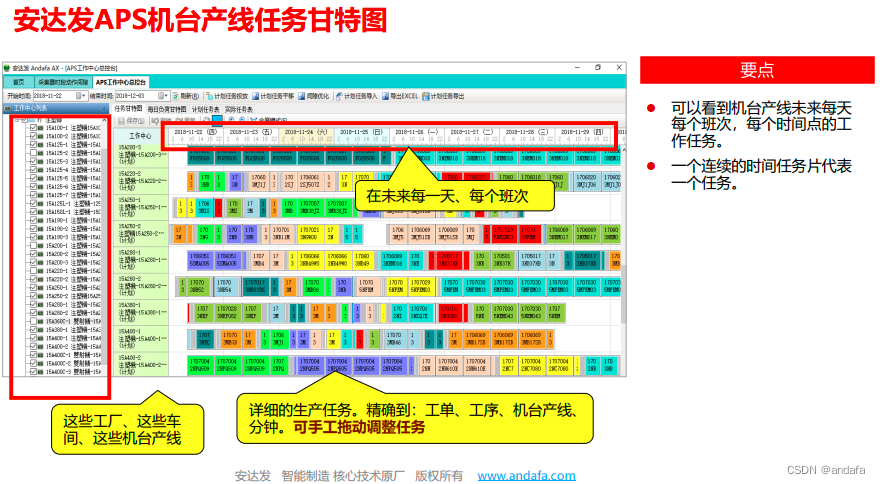
Task: Click the 间隙优化 toolbar icon
Action: pos(301,97)
